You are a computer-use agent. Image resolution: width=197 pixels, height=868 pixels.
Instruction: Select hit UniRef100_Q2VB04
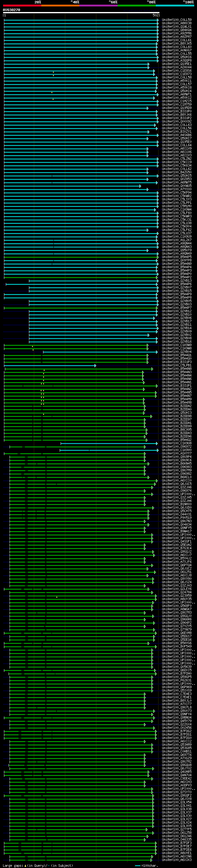[x=176, y=352]
